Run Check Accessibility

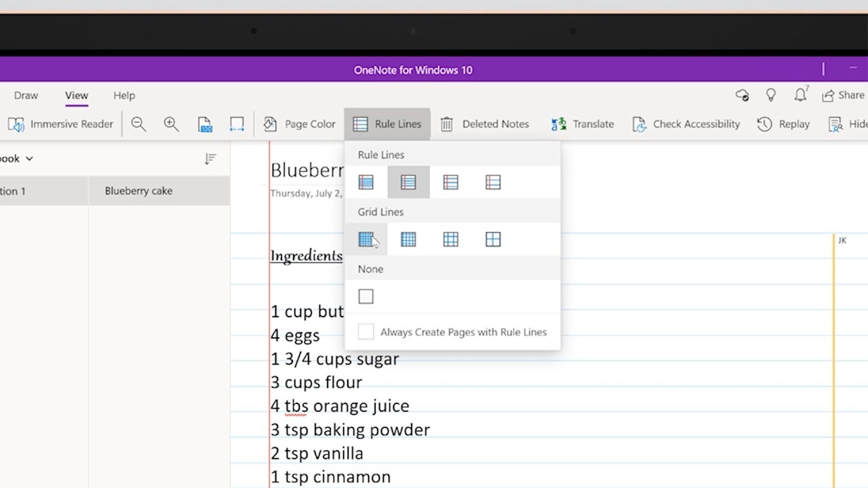click(686, 124)
